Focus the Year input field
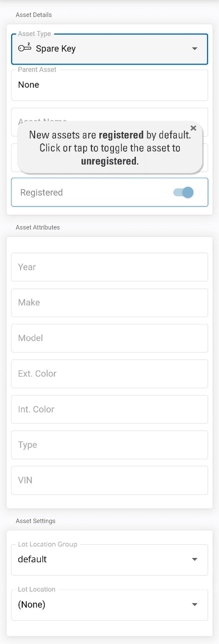This screenshot has height=644, width=219. point(109,267)
